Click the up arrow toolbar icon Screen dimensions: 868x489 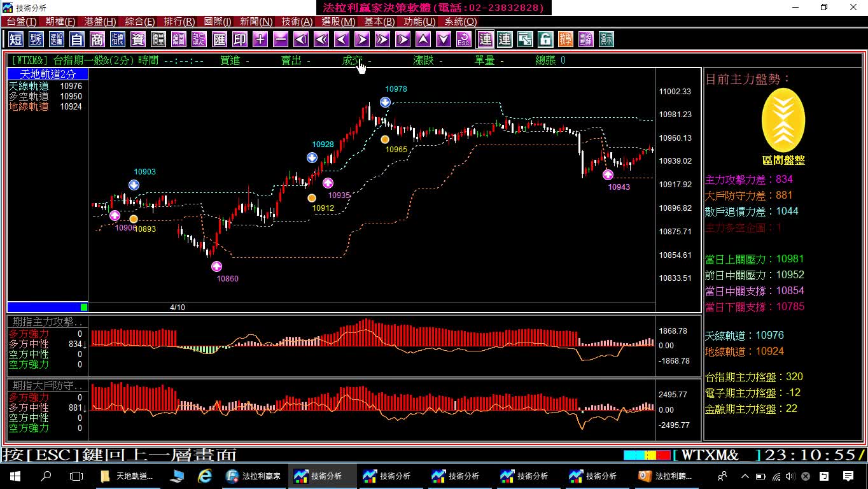[423, 39]
